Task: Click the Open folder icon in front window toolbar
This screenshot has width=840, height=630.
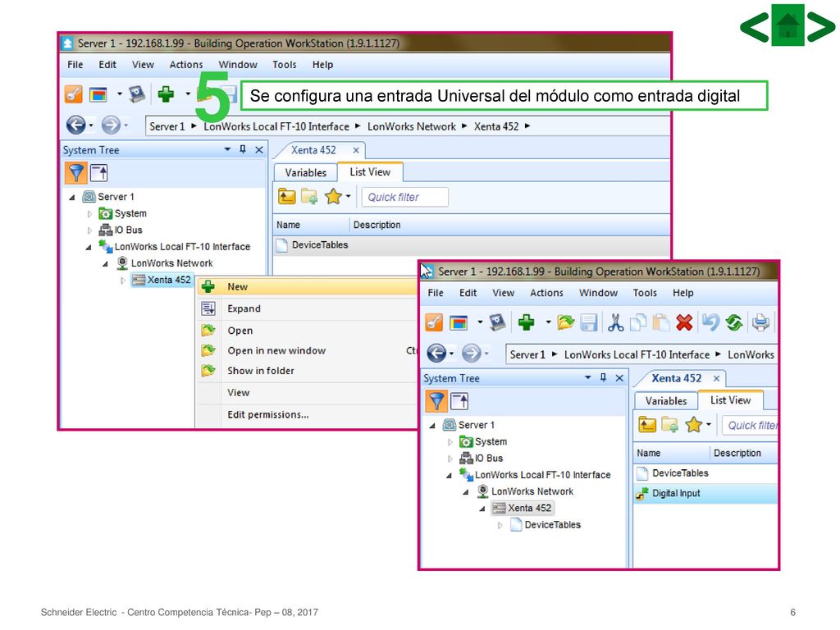Action: (565, 322)
